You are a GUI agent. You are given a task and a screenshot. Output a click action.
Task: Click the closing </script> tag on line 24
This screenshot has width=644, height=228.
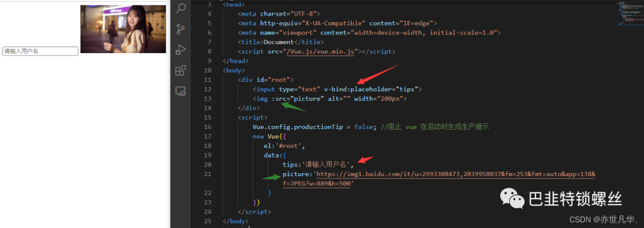tap(254, 212)
